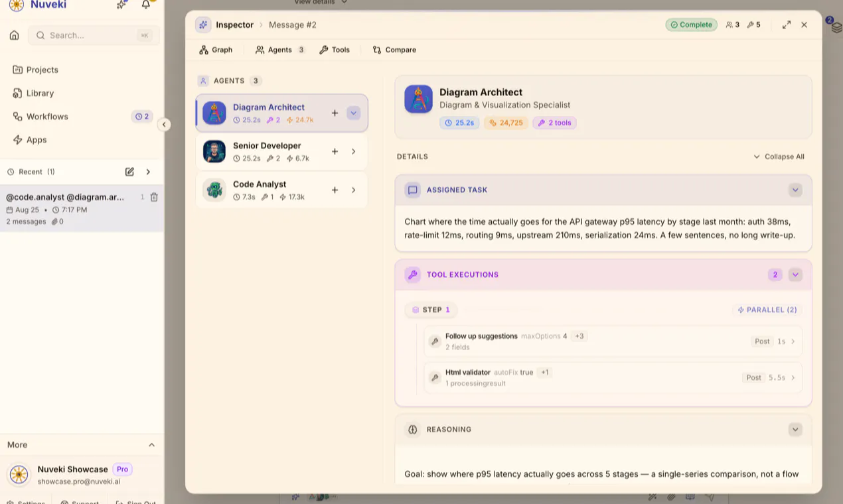
Task: Switch to the Tools tab
Action: click(x=335, y=50)
